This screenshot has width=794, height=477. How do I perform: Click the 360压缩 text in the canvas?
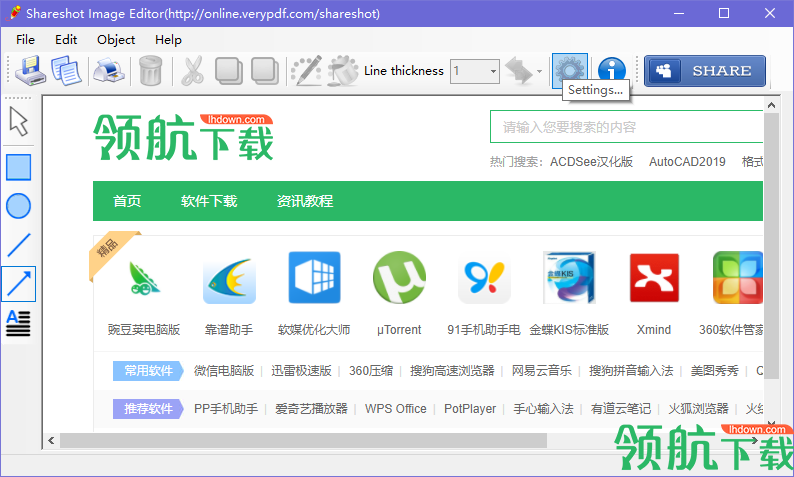371,371
